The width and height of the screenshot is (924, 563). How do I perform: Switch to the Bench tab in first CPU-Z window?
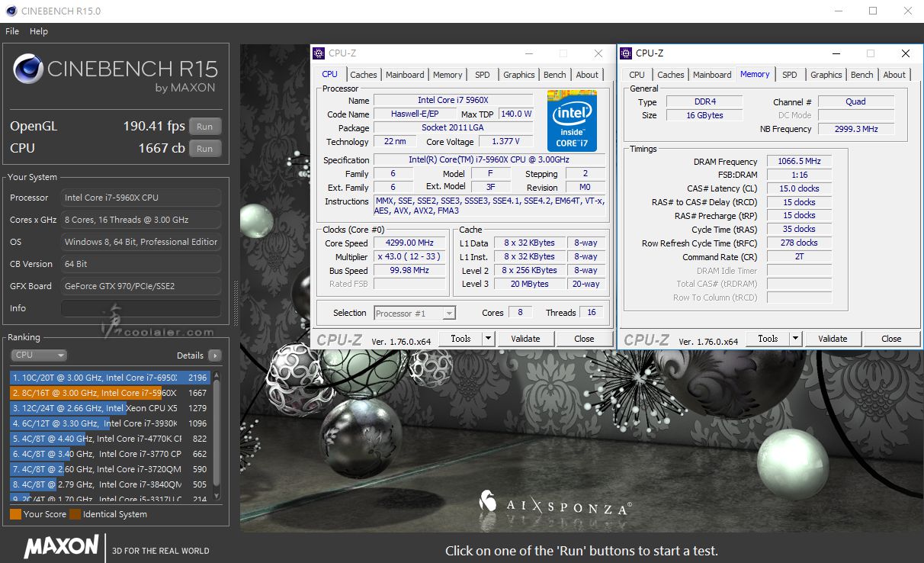click(x=555, y=75)
